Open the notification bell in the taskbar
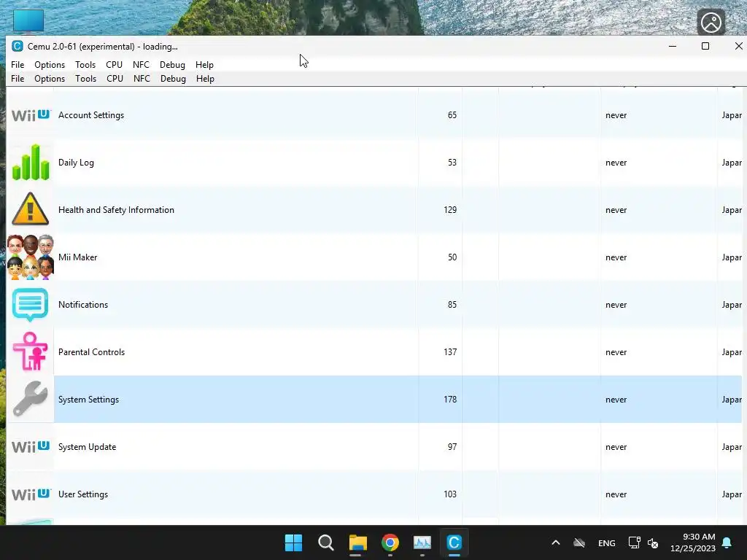747x560 pixels. pos(727,542)
